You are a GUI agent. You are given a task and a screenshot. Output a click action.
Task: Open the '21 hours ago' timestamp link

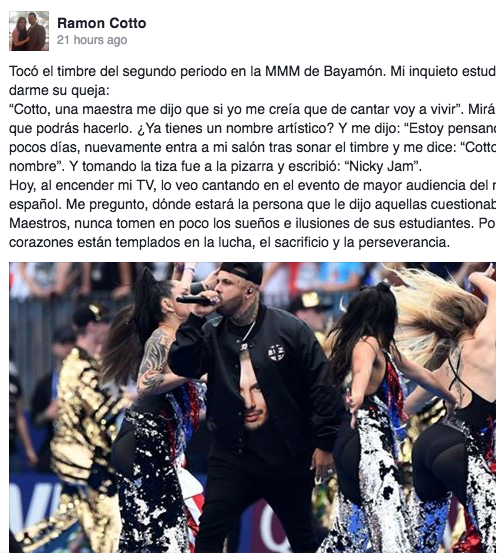[92, 40]
